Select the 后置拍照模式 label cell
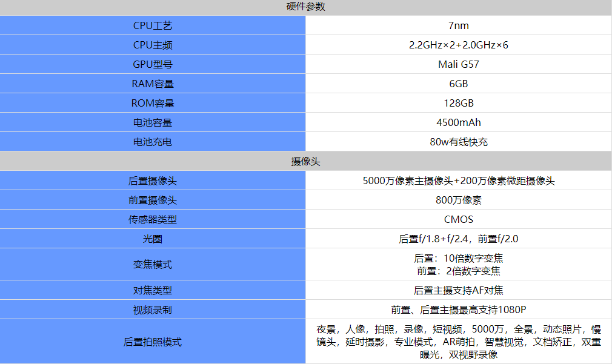This screenshot has height=364, width=612. click(x=153, y=342)
